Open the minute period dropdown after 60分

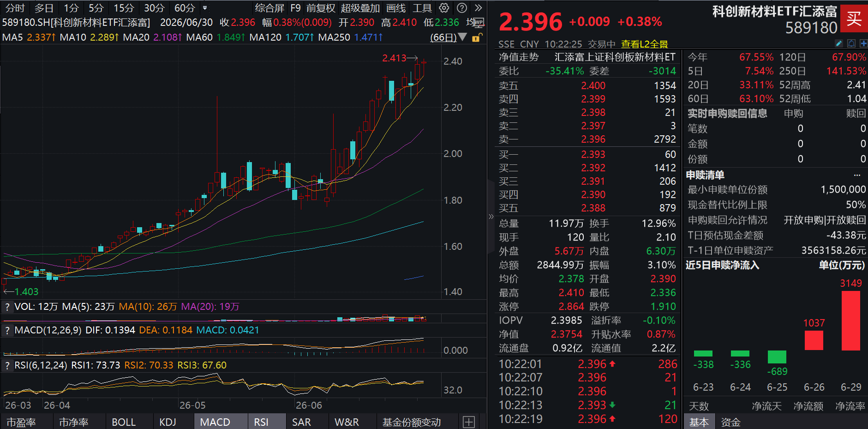pyautogui.click(x=205, y=8)
